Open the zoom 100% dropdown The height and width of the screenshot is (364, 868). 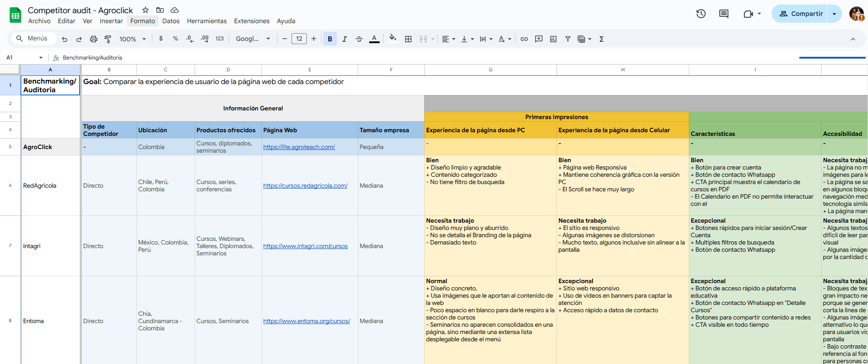133,39
